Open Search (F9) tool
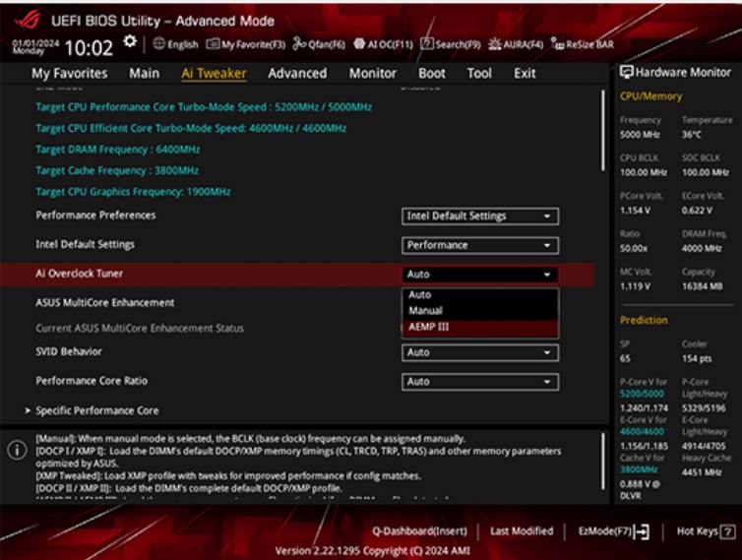 [x=451, y=44]
